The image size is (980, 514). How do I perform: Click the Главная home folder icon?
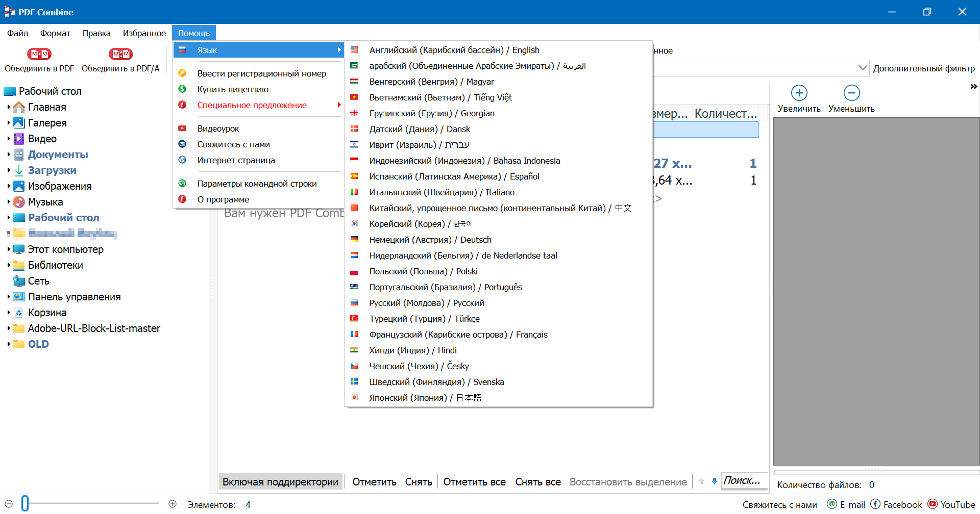19,107
